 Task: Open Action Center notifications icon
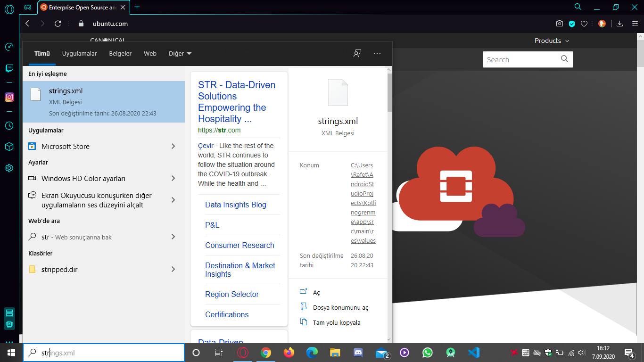point(629,353)
